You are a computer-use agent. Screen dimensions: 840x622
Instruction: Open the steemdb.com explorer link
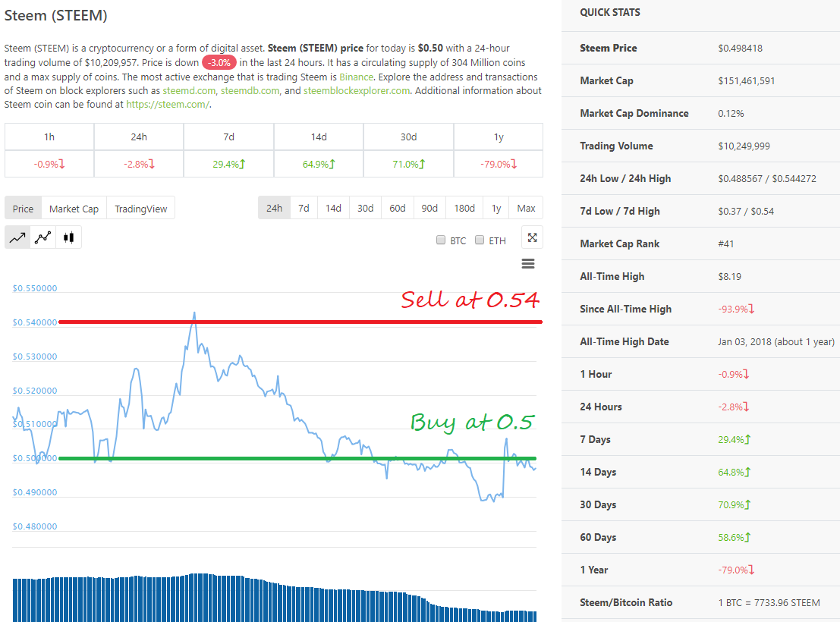pos(250,90)
